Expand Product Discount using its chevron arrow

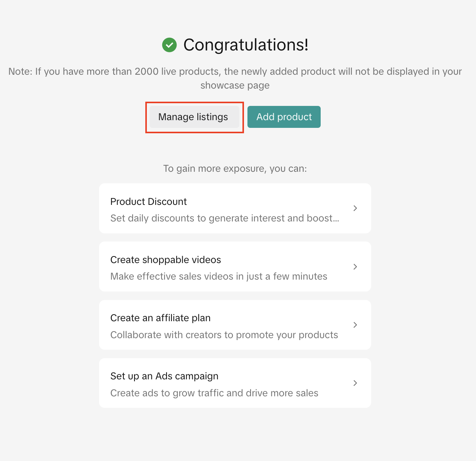click(355, 208)
